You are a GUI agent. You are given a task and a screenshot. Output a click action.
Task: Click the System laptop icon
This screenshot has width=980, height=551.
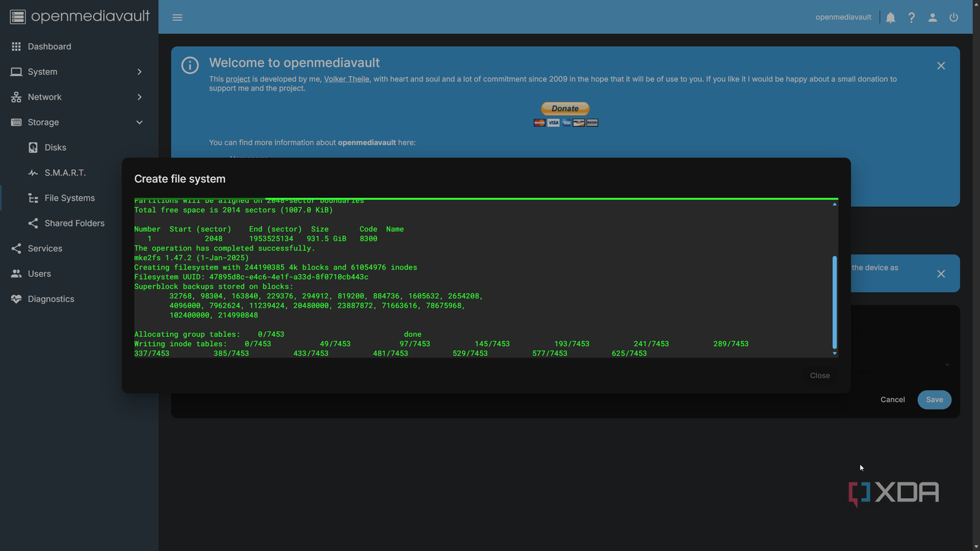[16, 72]
